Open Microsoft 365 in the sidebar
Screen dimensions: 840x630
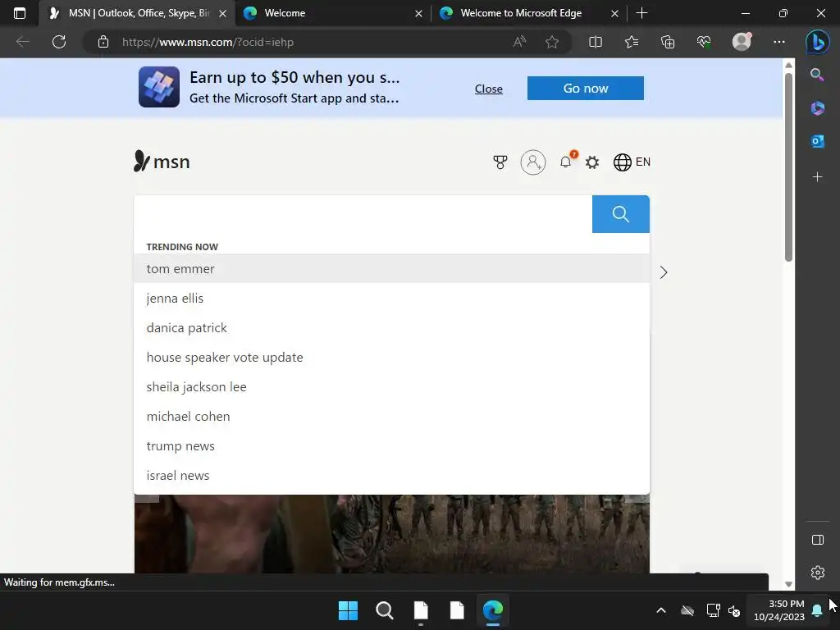(818, 108)
